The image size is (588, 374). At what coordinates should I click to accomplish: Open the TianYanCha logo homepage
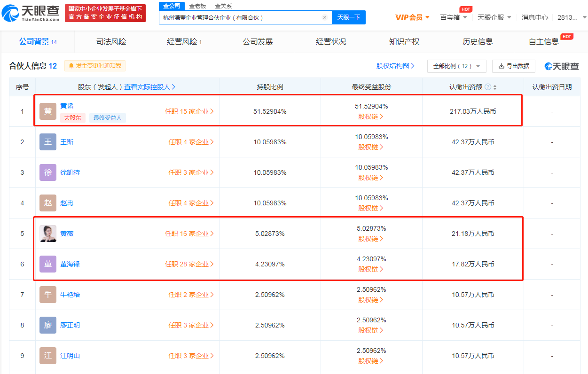[30, 13]
